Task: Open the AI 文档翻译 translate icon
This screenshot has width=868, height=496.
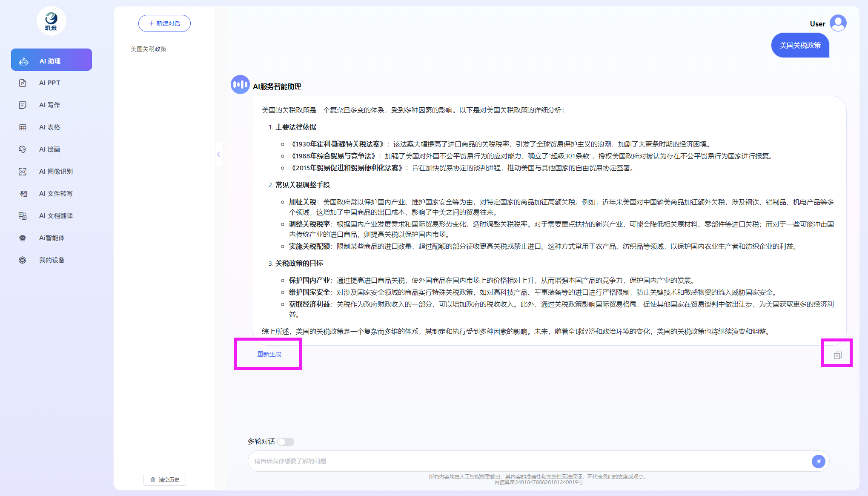Action: pyautogui.click(x=23, y=216)
